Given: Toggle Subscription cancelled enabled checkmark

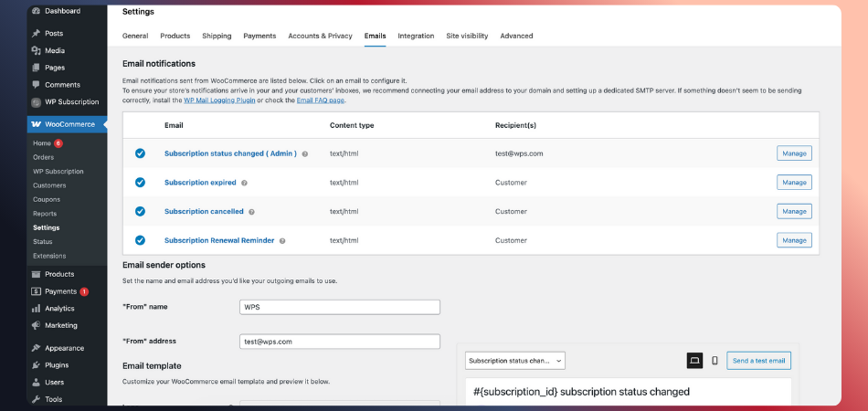Looking at the screenshot, I should (x=140, y=211).
